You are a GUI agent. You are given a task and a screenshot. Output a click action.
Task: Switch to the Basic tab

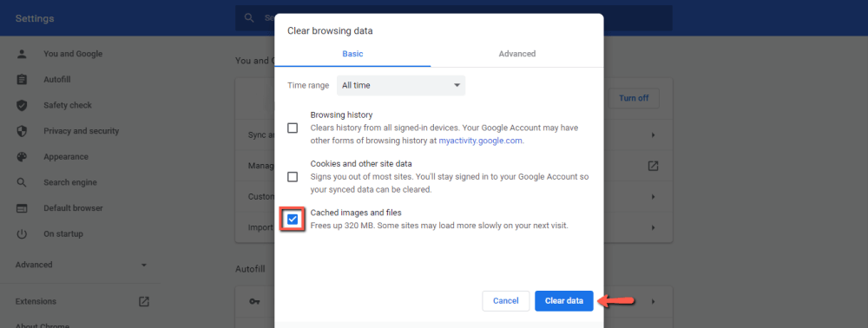click(x=352, y=54)
